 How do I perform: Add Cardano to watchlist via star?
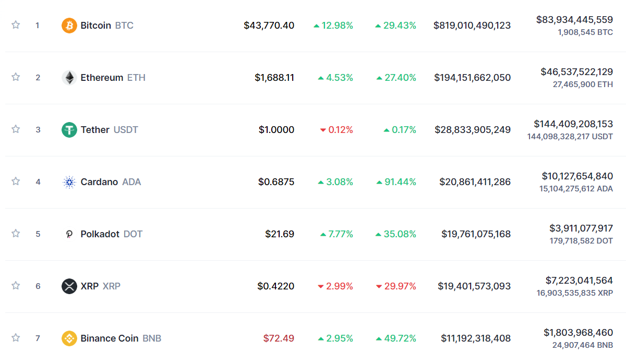[16, 181]
